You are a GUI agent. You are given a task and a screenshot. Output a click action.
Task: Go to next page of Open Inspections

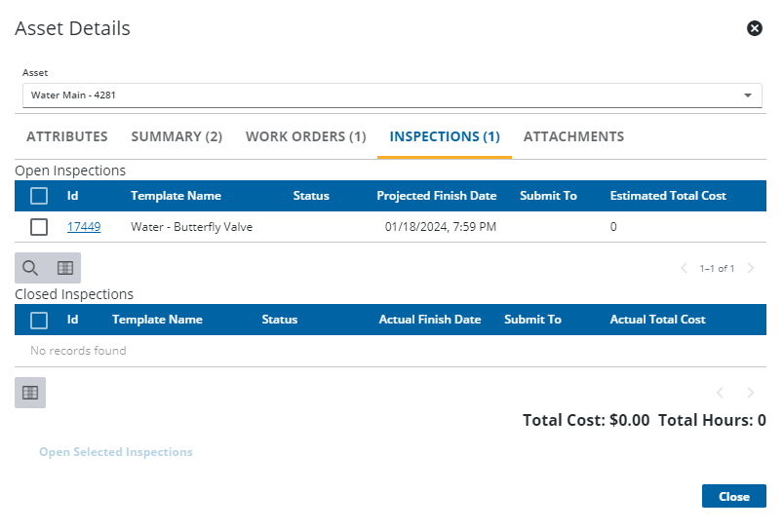click(x=750, y=268)
